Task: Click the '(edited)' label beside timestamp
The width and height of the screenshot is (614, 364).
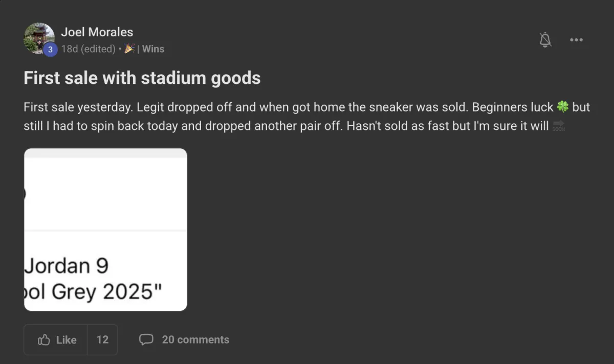Action: tap(97, 49)
